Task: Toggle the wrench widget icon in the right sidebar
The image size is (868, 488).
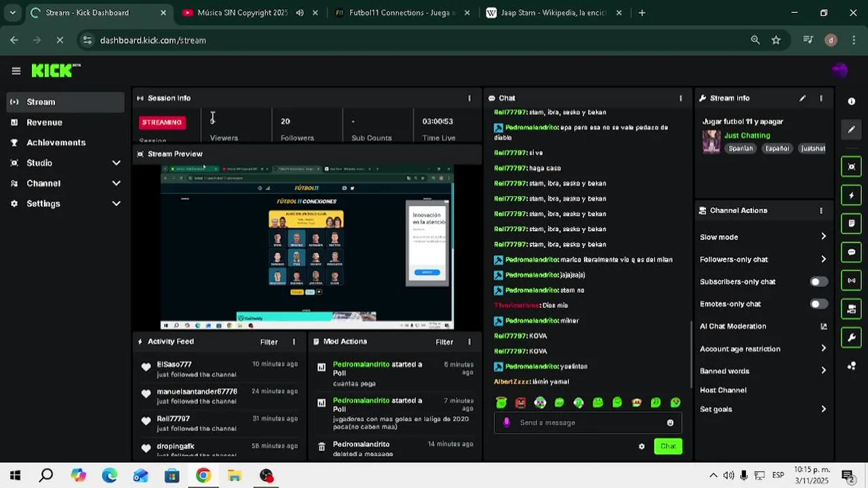Action: [x=852, y=338]
